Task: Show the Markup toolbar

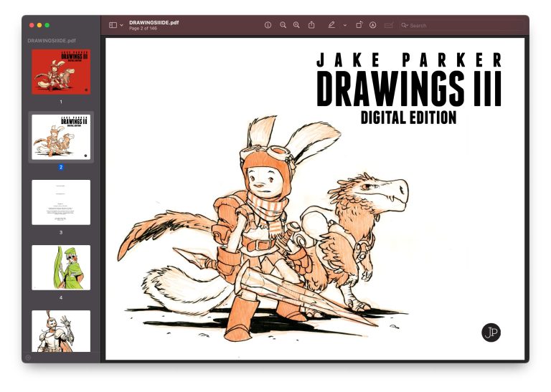Action: [x=373, y=25]
